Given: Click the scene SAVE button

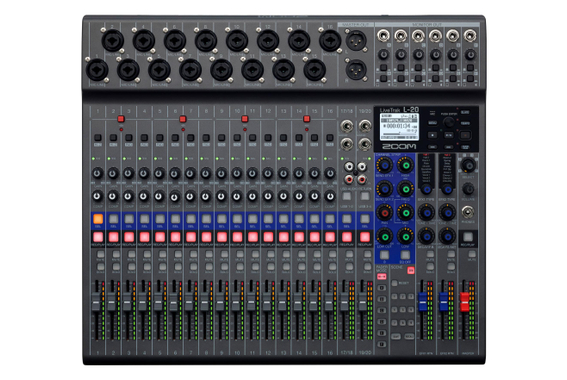Looking at the screenshot, I should (395, 336).
